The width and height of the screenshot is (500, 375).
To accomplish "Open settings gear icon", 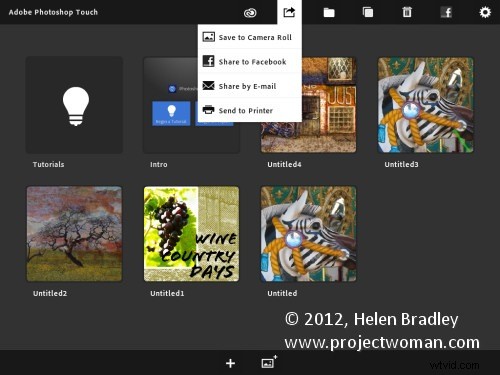I will pos(485,12).
